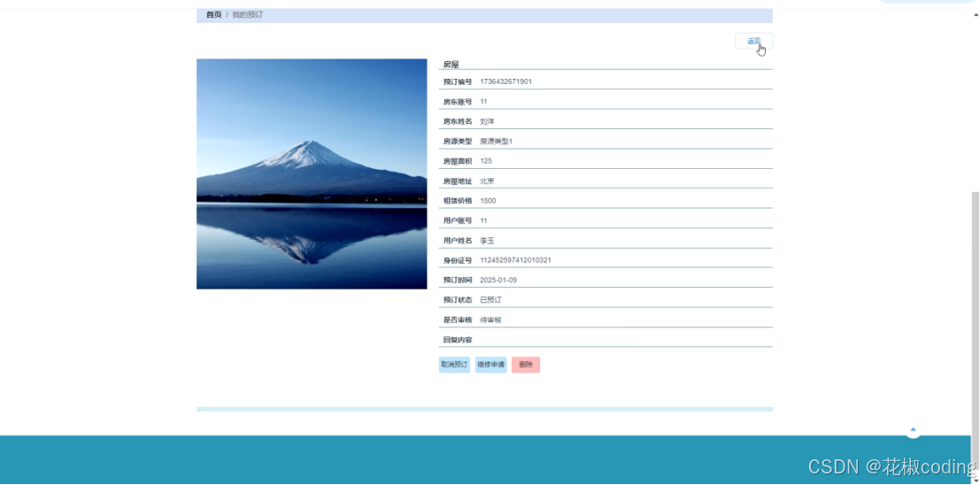Viewport: 980px width, 485px height.
Task: Select landlord name 刘洋
Action: [487, 121]
